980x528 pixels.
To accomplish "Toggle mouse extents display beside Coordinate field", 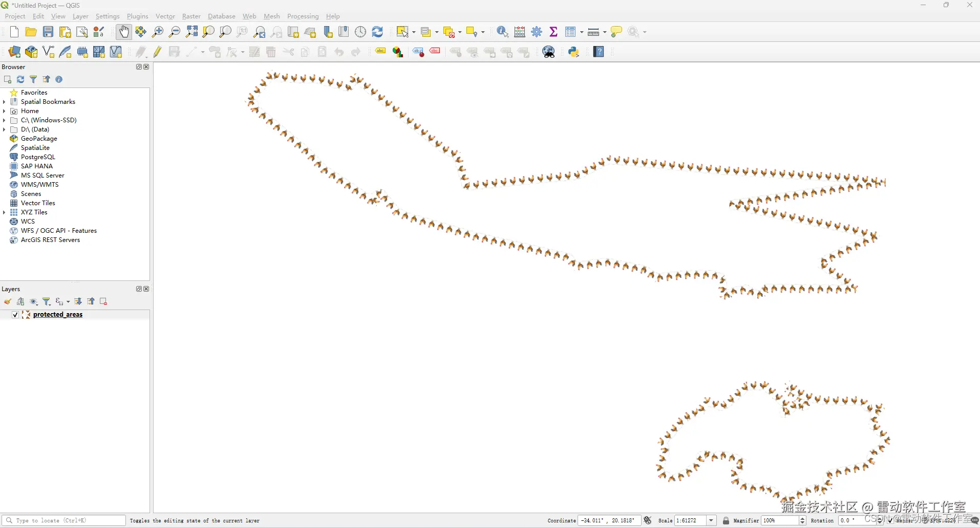I will [x=647, y=520].
